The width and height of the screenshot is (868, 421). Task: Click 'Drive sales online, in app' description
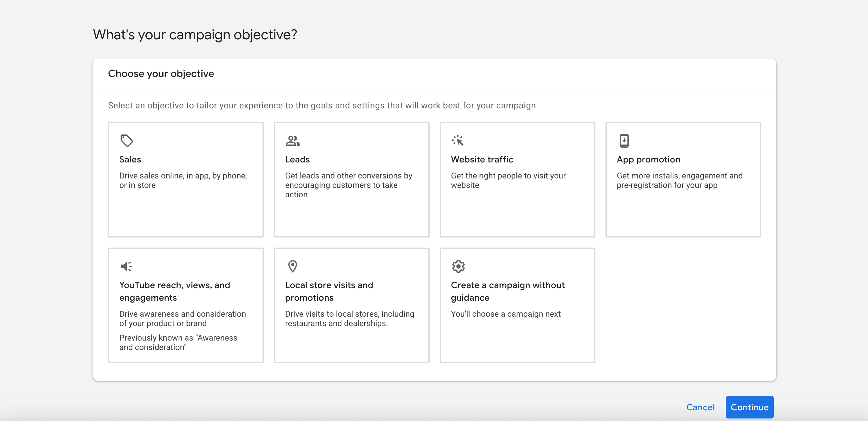[x=183, y=180]
